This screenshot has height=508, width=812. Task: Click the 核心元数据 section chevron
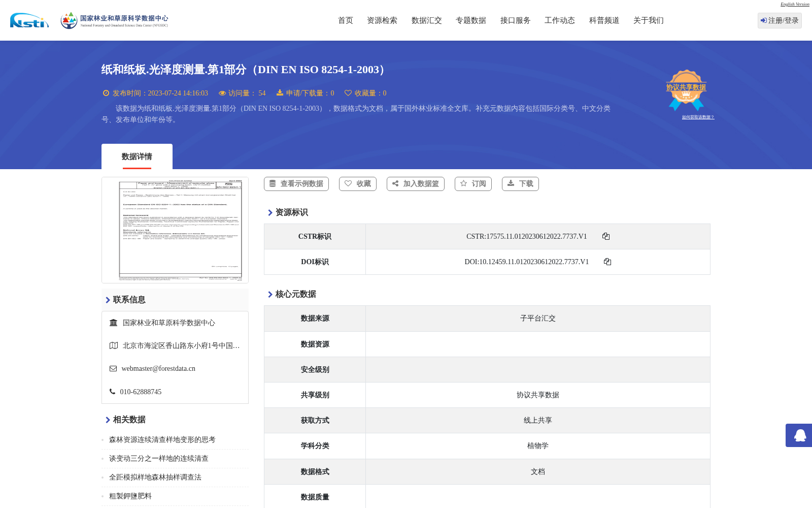270,295
